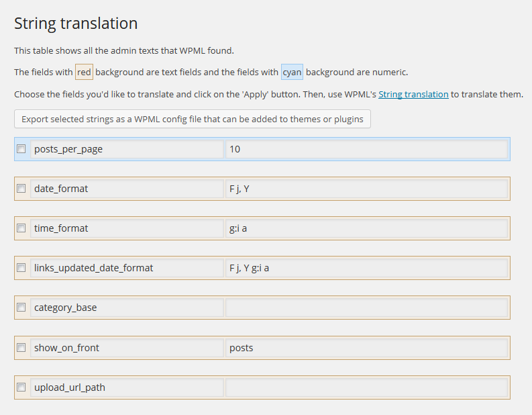Click the posts_per_page name field

(x=127, y=149)
